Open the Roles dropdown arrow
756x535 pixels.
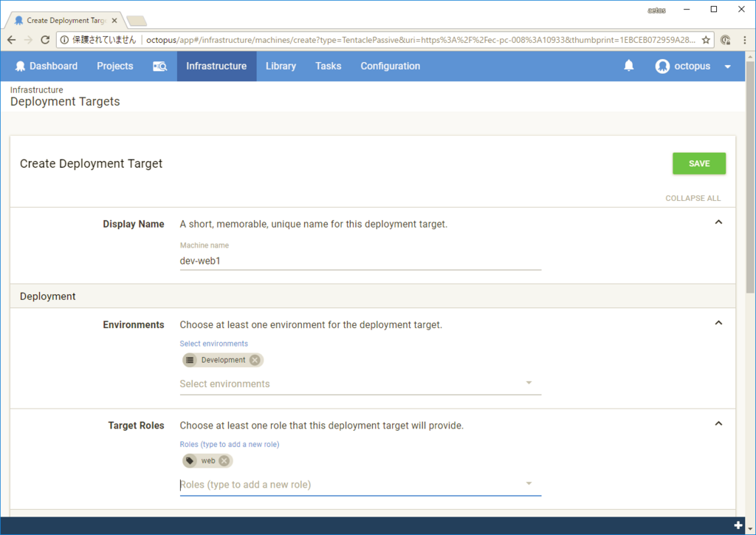point(529,484)
